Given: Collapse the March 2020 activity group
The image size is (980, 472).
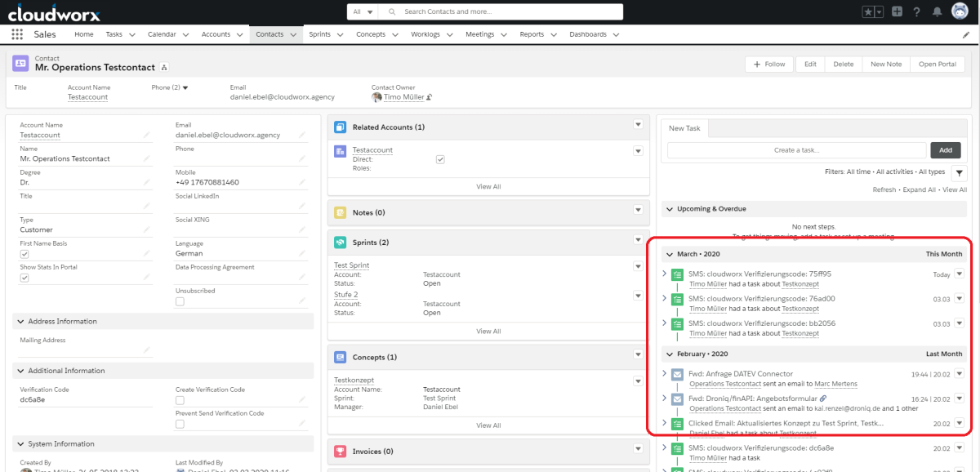Looking at the screenshot, I should point(669,254).
